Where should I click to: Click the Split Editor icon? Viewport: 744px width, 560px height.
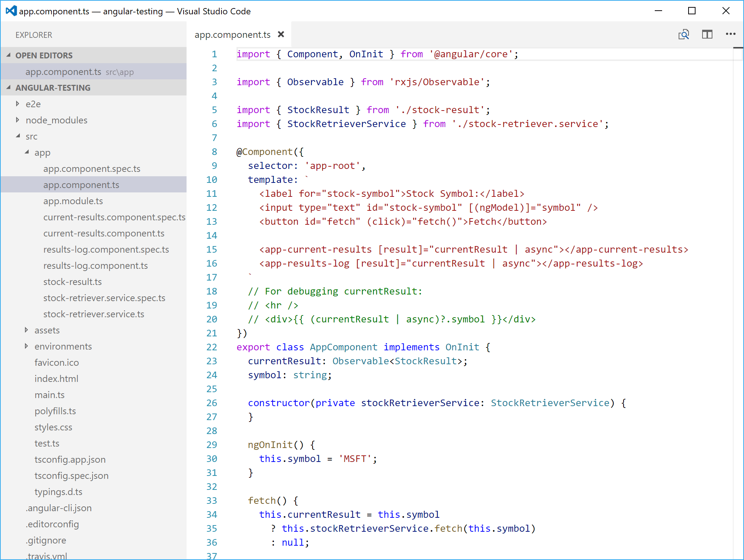click(707, 35)
